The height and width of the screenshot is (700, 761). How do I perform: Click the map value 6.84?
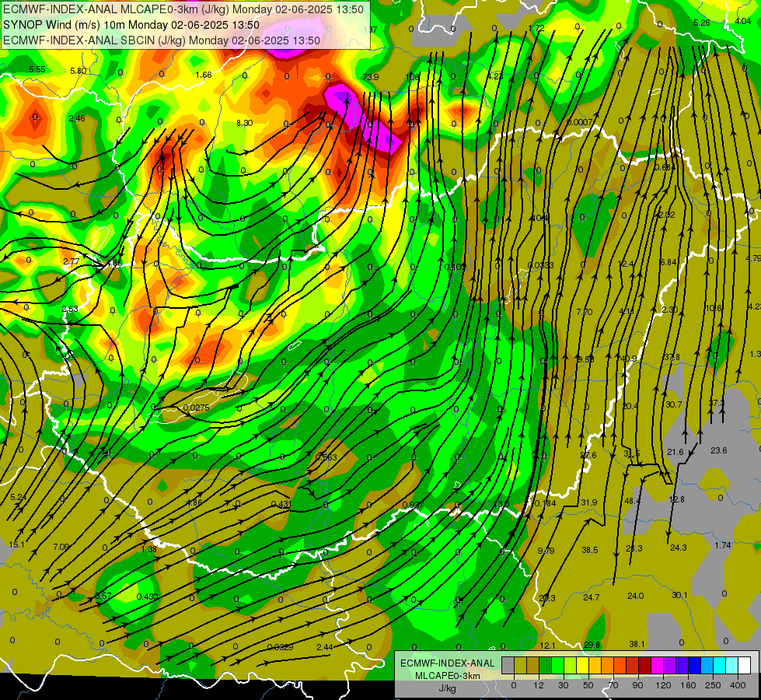pyautogui.click(x=668, y=262)
